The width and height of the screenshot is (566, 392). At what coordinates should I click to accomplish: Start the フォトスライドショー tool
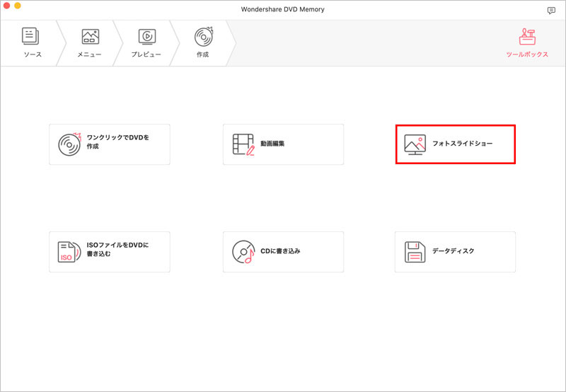tap(455, 144)
